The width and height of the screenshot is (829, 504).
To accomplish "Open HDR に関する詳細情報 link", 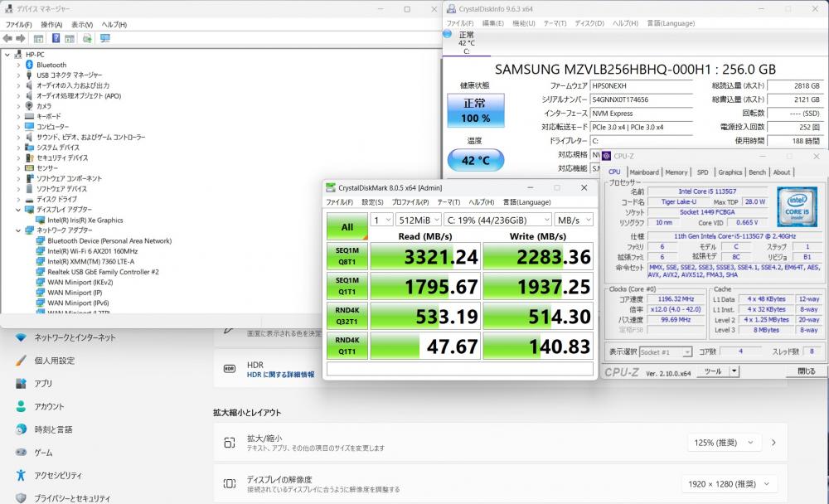I will coord(281,375).
